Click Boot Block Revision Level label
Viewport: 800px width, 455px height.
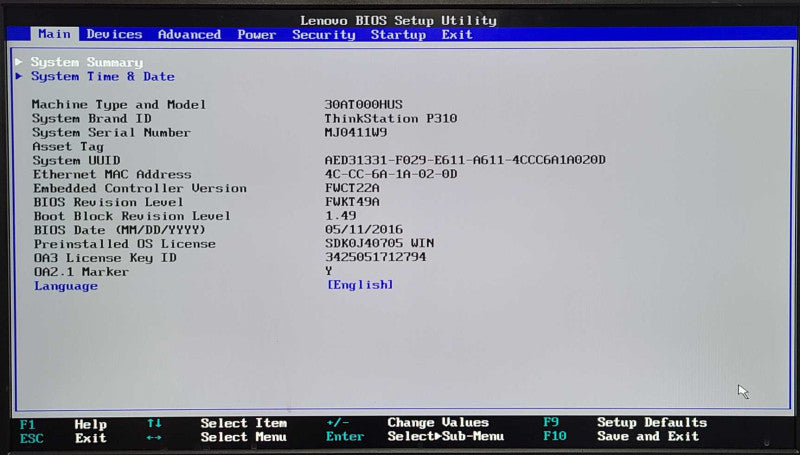click(132, 216)
